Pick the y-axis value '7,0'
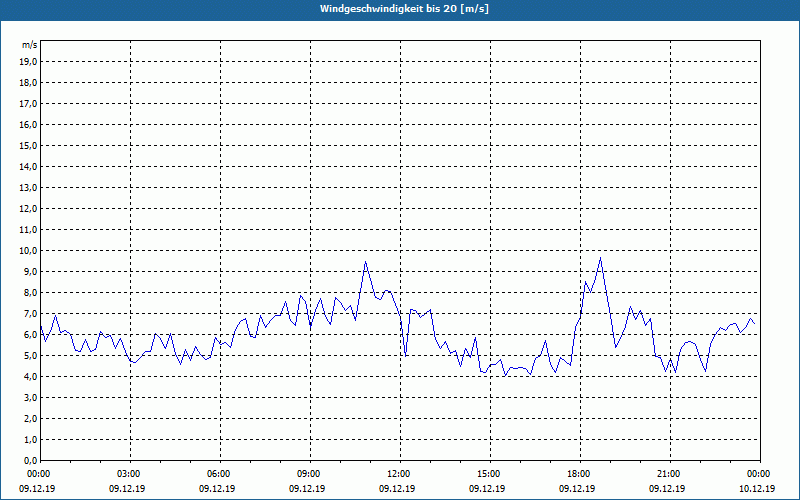The width and height of the screenshot is (800, 500). click(30, 313)
